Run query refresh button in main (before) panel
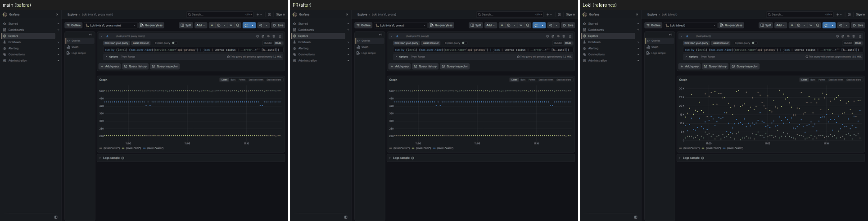Image resolution: width=868 pixels, height=221 pixels. [x=246, y=25]
